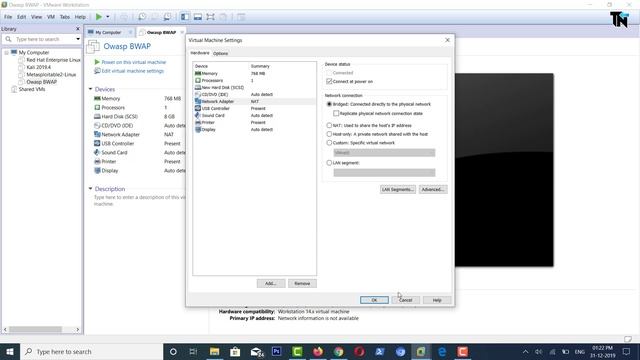Switch to Hardware tab in settings dialog
The height and width of the screenshot is (360, 640).
[200, 53]
